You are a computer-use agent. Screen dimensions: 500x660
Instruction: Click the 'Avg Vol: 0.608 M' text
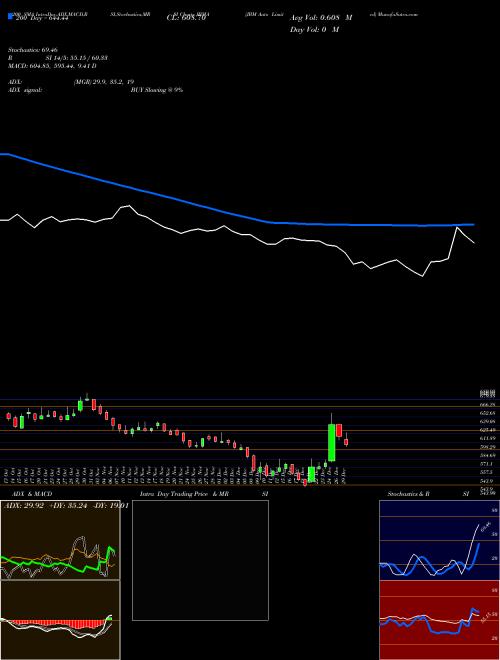pos(321,18)
